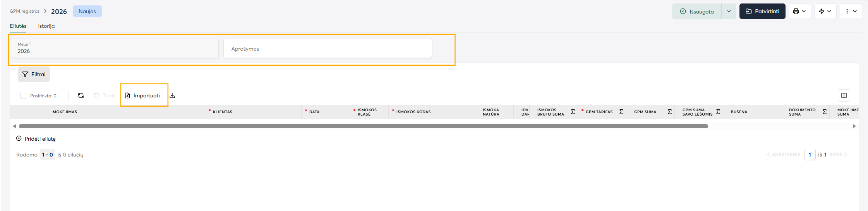Open the column layout settings icon
Viewport: 868px width, 211px height.
[x=844, y=95]
